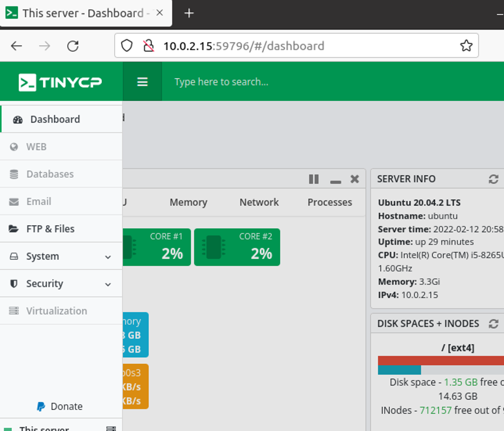
Task: Reload the browser page
Action: pyautogui.click(x=73, y=46)
